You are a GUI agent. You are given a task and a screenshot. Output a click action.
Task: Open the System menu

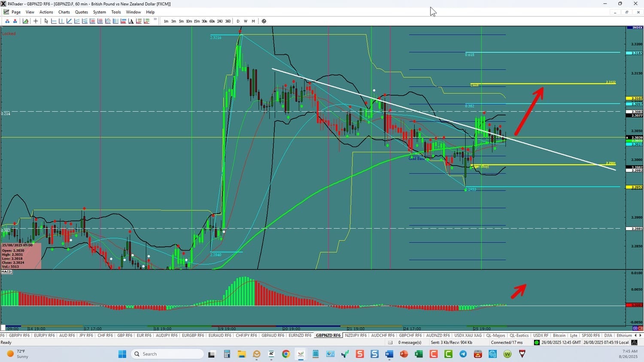pyautogui.click(x=100, y=12)
